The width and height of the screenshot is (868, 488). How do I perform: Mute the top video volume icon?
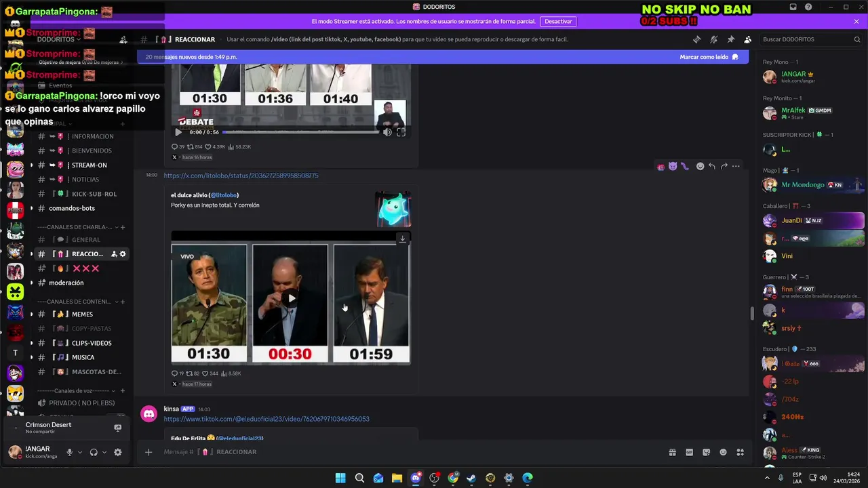coord(387,132)
